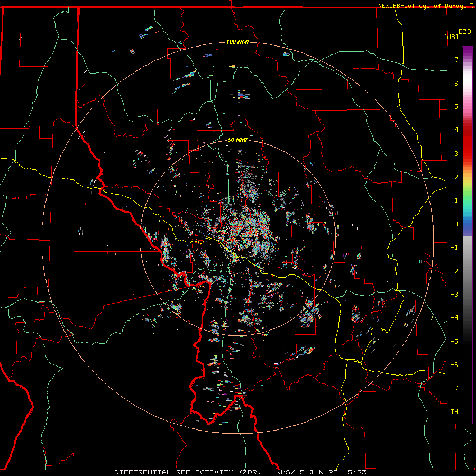The width and height of the screenshot is (476, 476).
Task: Click the KMSX station identifier in the caption
Action: [x=286, y=472]
